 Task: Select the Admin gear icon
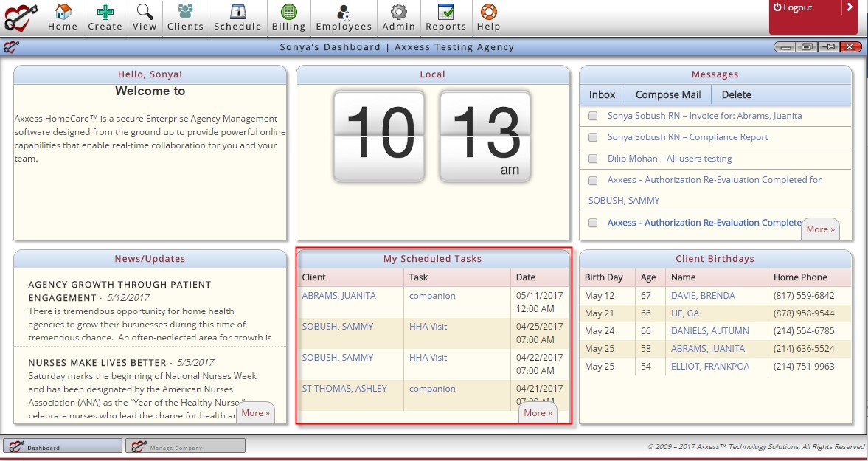pyautogui.click(x=398, y=15)
